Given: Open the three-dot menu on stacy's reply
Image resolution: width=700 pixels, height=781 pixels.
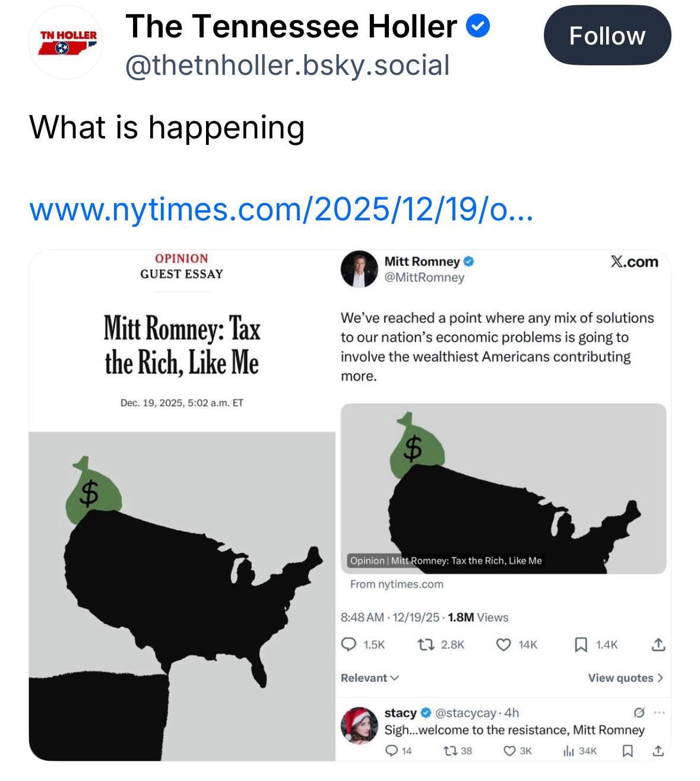Looking at the screenshot, I should click(659, 712).
